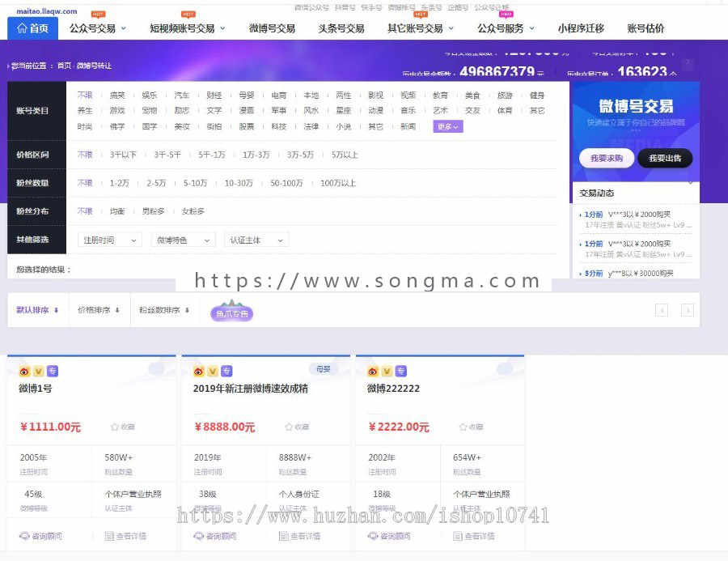This screenshot has width=728, height=561.
Task: Click 查看详情 on 微博222222 card
Action: [x=473, y=536]
